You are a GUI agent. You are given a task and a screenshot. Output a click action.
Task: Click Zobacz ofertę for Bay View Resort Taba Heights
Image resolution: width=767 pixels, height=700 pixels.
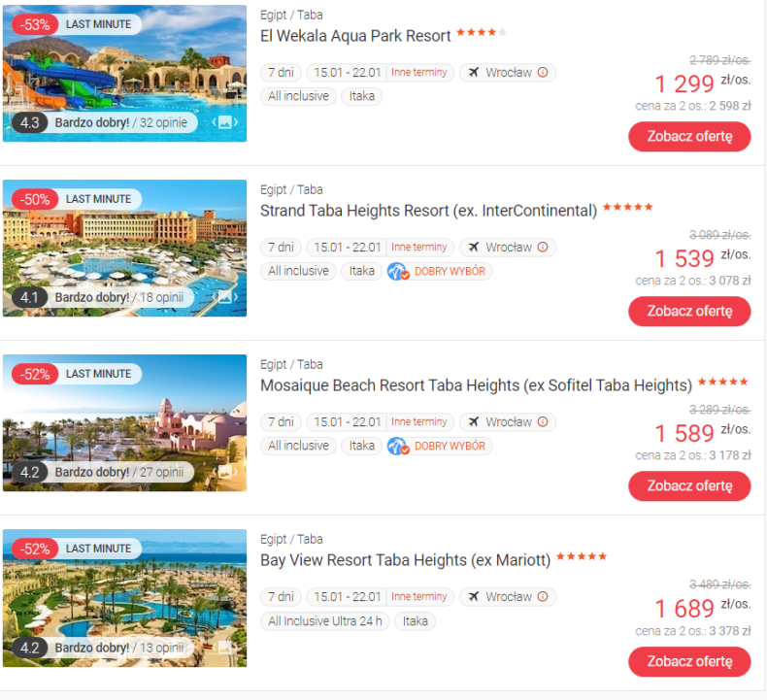tap(689, 661)
